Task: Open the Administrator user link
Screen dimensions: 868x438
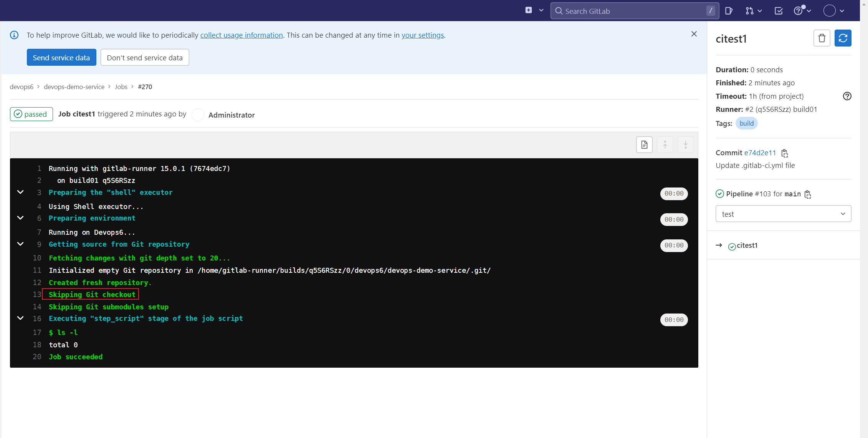Action: pos(231,115)
